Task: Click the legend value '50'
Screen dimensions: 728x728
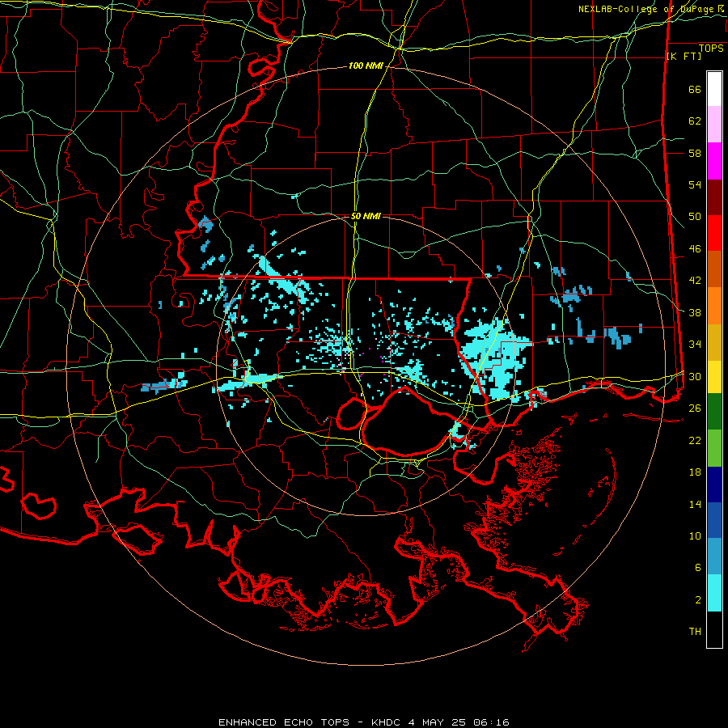Action: coord(695,217)
